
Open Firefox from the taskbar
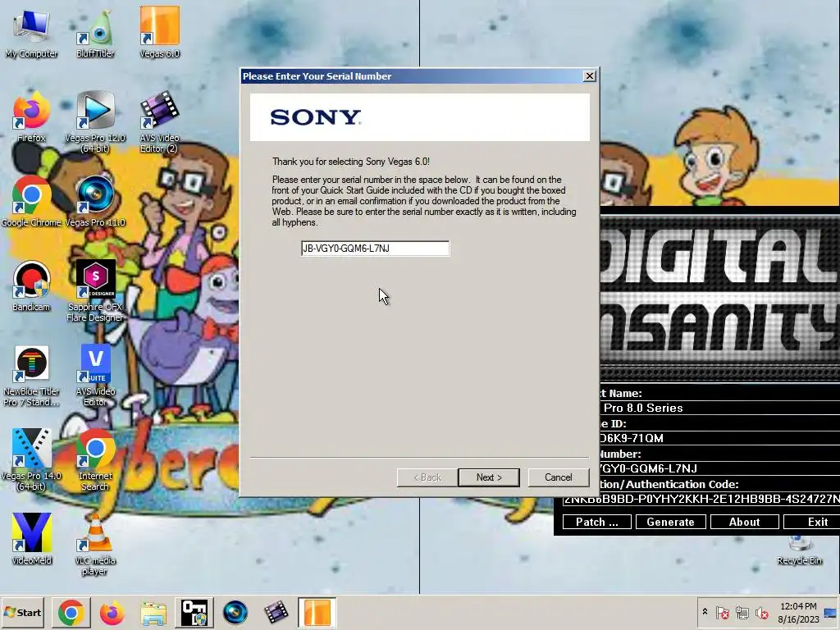click(112, 612)
